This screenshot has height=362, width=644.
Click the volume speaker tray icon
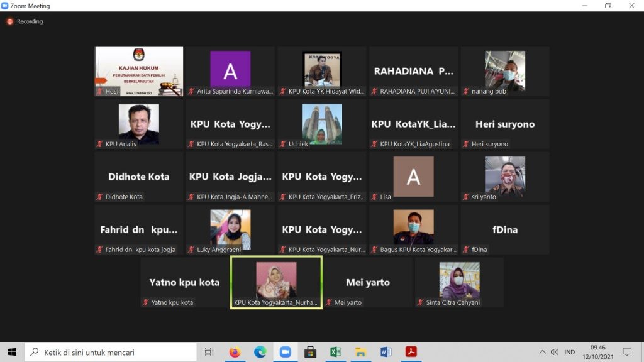555,352
